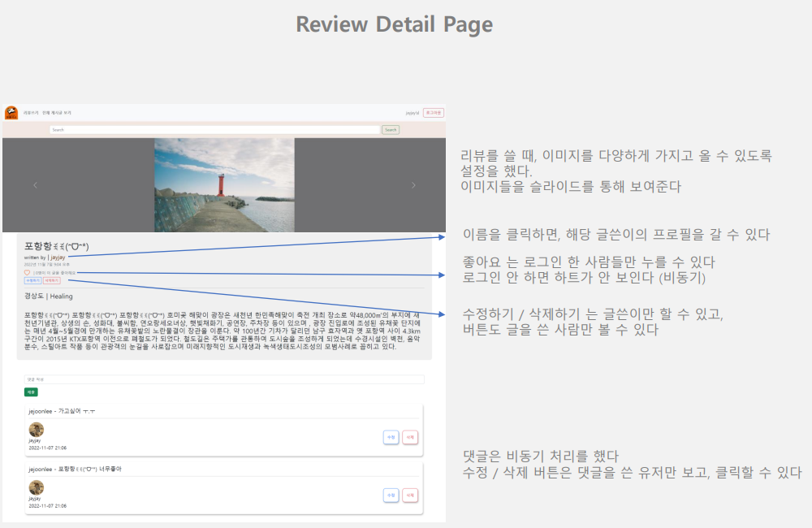Screen dimensions: 812x528
Task: Click the post date '2022년 11월 7일' text
Action: point(46,264)
